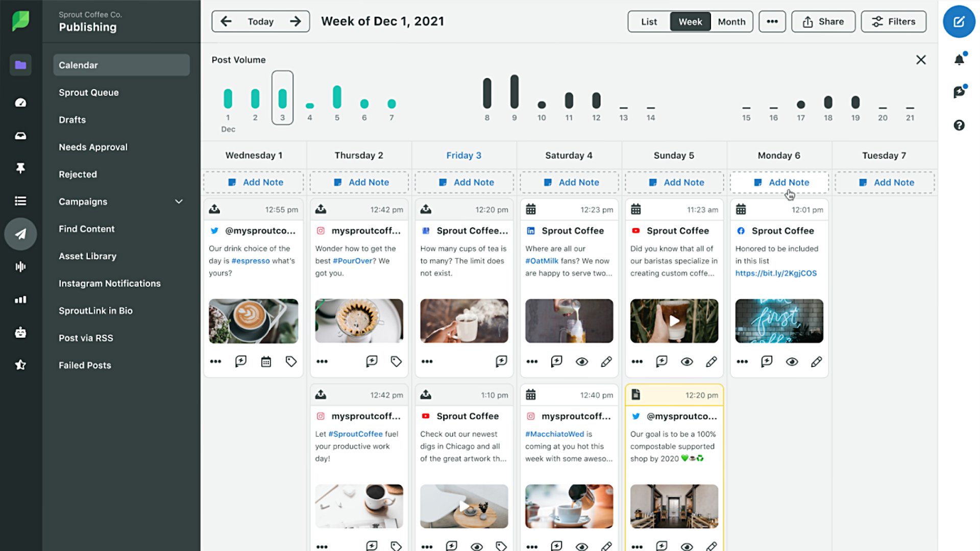980x551 pixels.
Task: Open neon sign thumbnail on Monday post
Action: 779,321
